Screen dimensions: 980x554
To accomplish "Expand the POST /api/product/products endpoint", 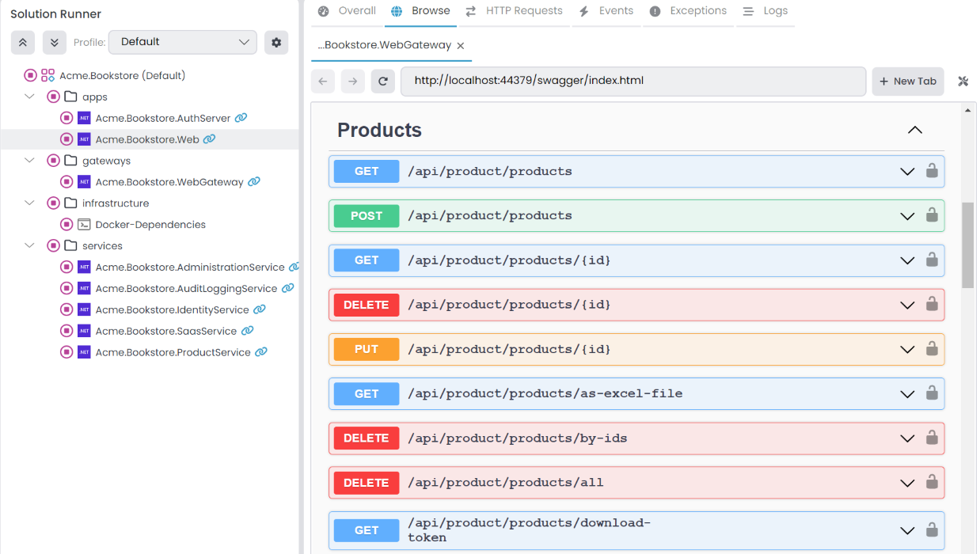I will click(x=907, y=215).
